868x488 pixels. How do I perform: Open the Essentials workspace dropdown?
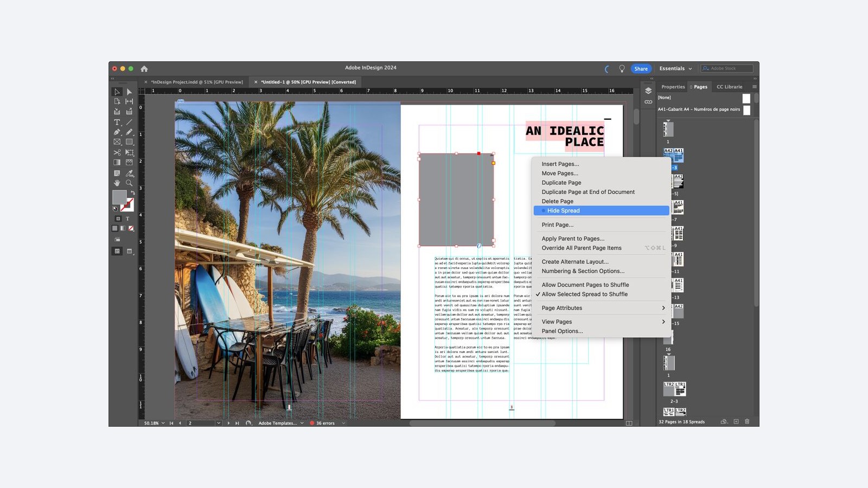(x=675, y=69)
